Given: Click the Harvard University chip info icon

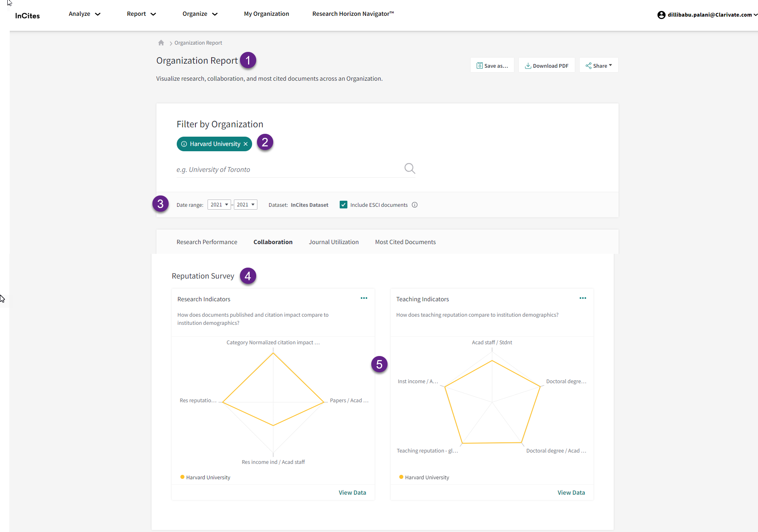Looking at the screenshot, I should [184, 144].
